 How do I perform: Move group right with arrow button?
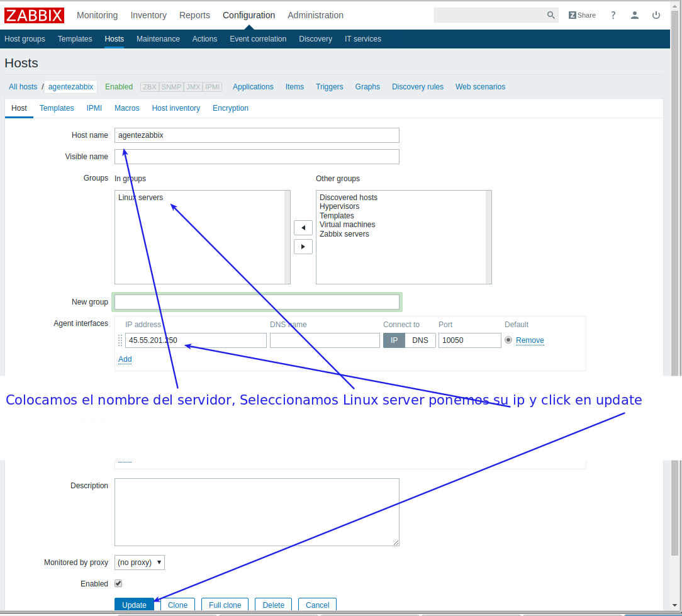click(303, 247)
